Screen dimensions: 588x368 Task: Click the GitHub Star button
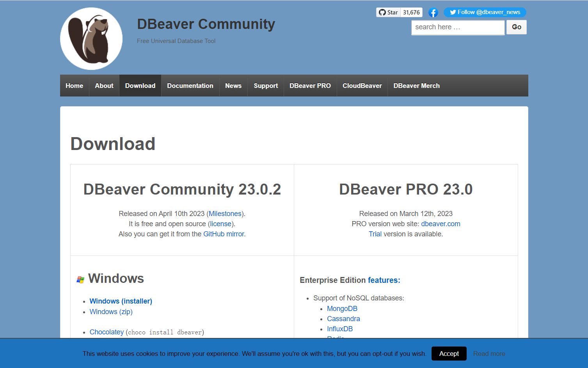[x=388, y=13]
